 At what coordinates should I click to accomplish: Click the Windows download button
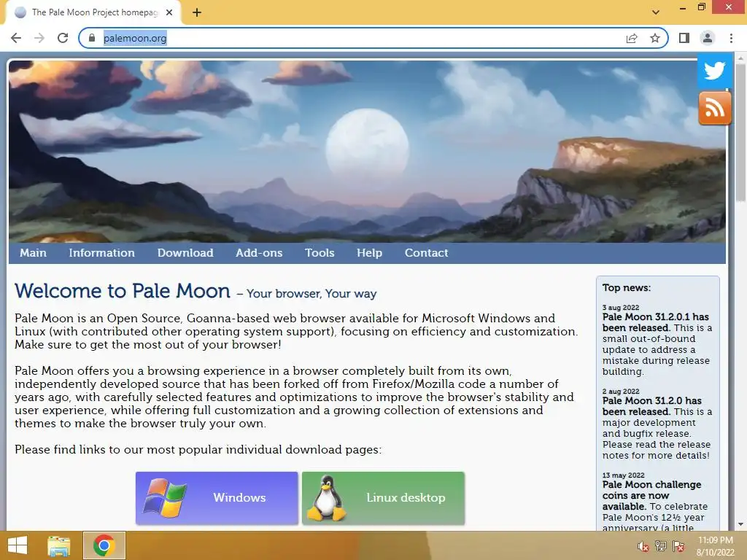point(217,498)
